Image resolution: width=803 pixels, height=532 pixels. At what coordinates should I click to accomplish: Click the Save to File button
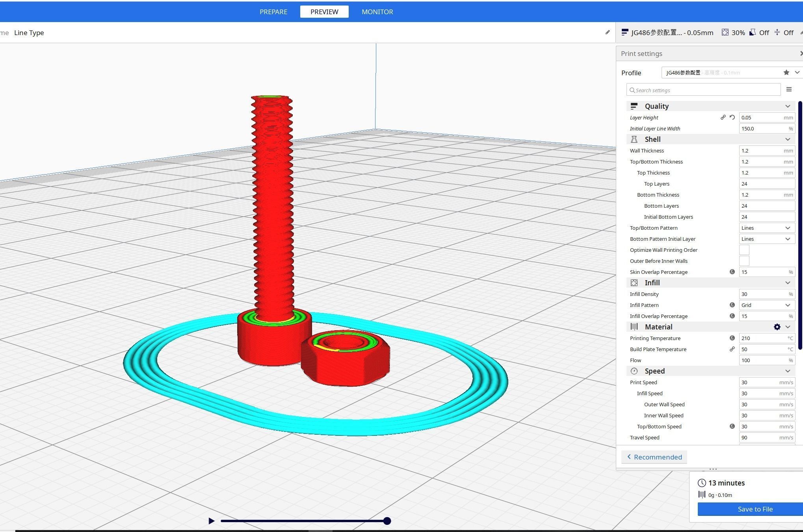click(754, 509)
